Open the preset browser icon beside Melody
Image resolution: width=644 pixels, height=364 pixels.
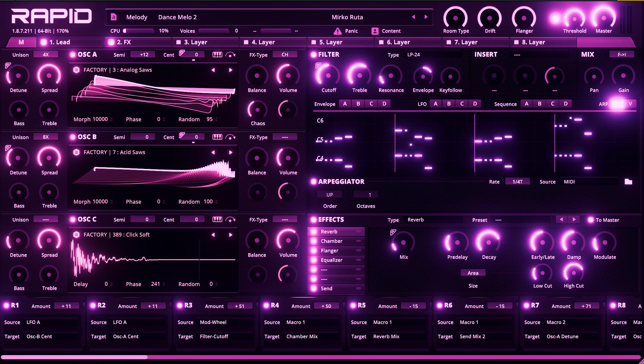(x=114, y=17)
